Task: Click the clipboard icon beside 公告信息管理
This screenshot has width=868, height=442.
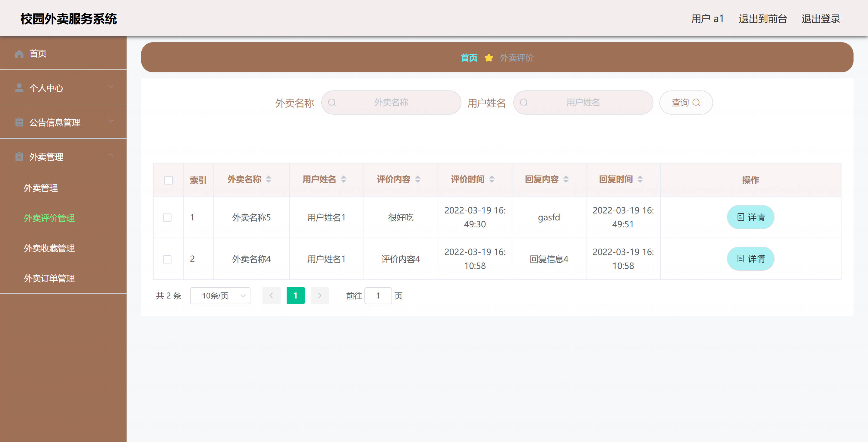Action: click(x=19, y=122)
